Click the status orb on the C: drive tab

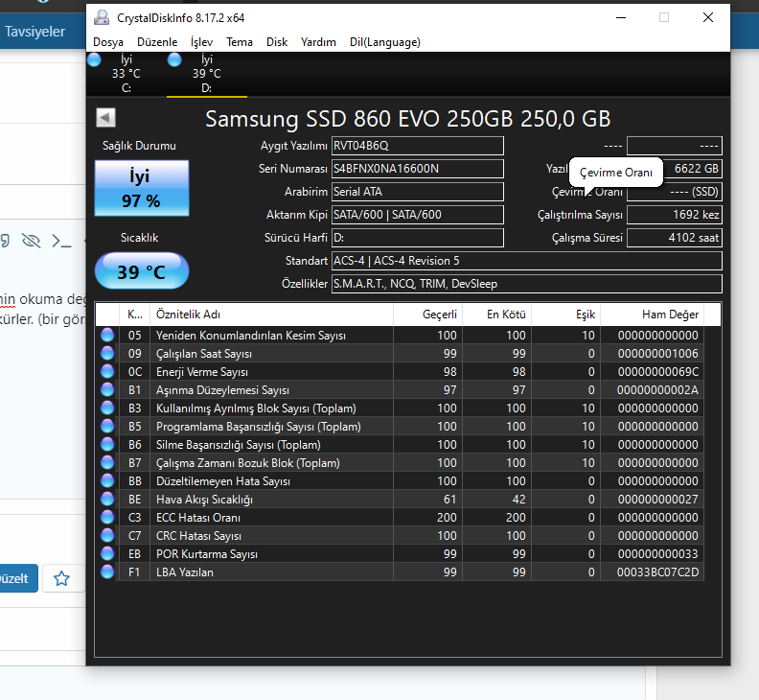[94, 59]
